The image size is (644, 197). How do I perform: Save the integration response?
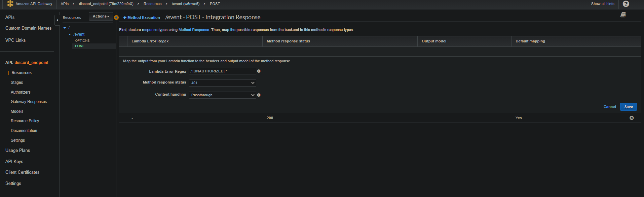pos(628,107)
